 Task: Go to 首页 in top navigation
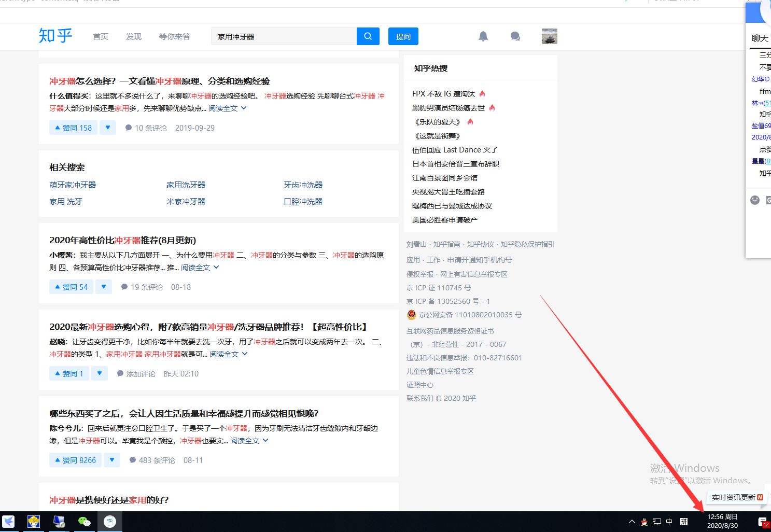(x=101, y=36)
